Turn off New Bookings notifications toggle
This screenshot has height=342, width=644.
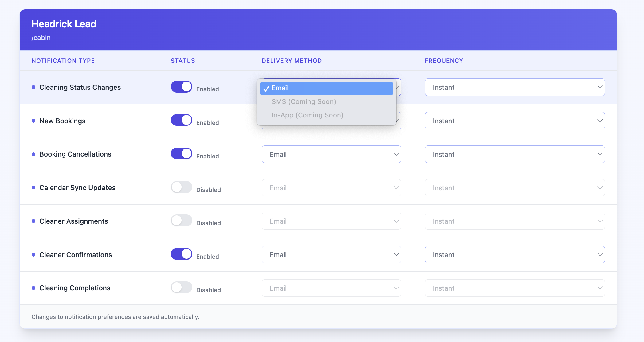click(x=181, y=120)
